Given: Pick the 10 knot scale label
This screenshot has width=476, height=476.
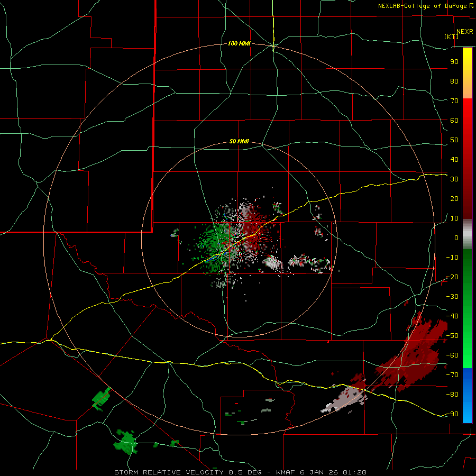Looking at the screenshot, I should [x=454, y=218].
